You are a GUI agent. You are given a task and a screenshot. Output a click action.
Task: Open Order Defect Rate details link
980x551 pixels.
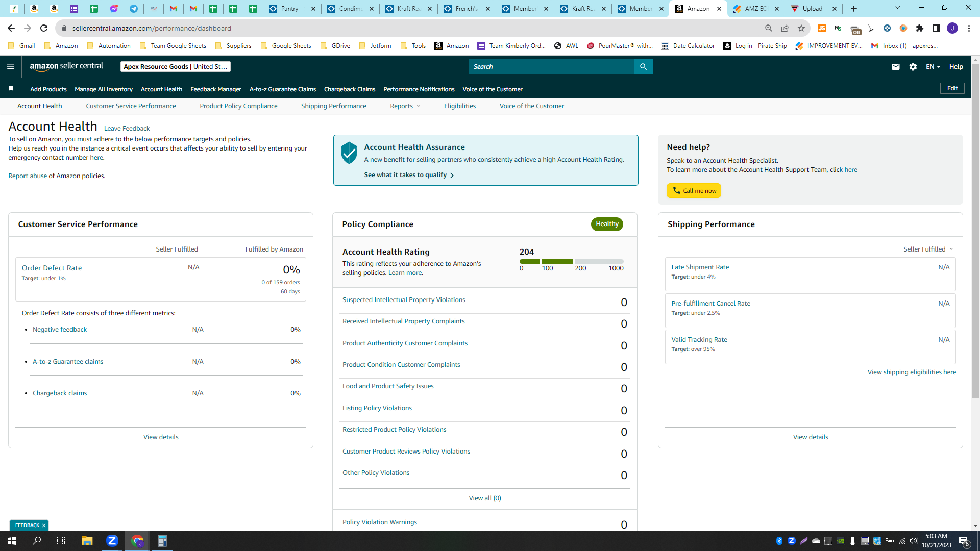click(x=52, y=268)
